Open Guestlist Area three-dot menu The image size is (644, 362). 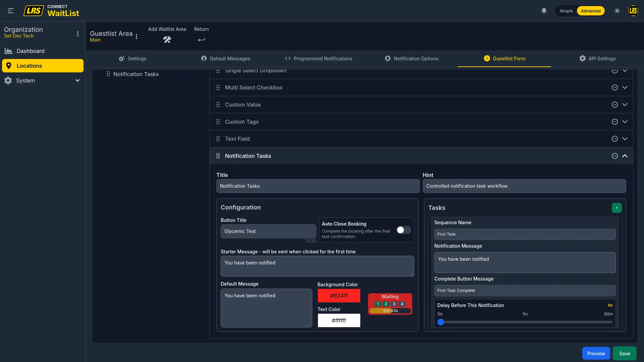[137, 37]
